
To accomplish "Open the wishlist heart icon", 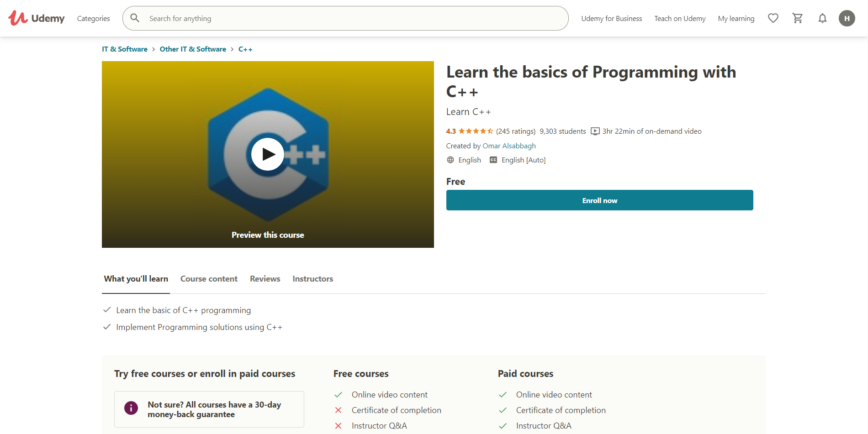I will point(773,18).
